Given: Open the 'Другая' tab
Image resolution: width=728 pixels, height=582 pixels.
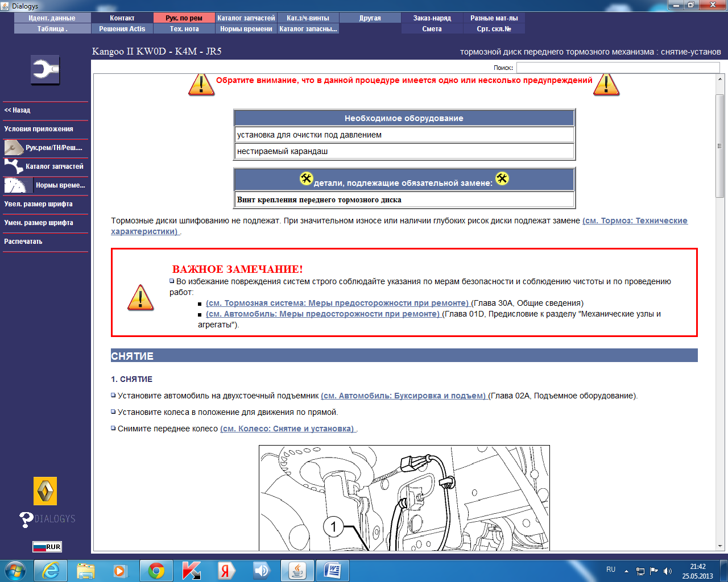Looking at the screenshot, I should coord(370,18).
